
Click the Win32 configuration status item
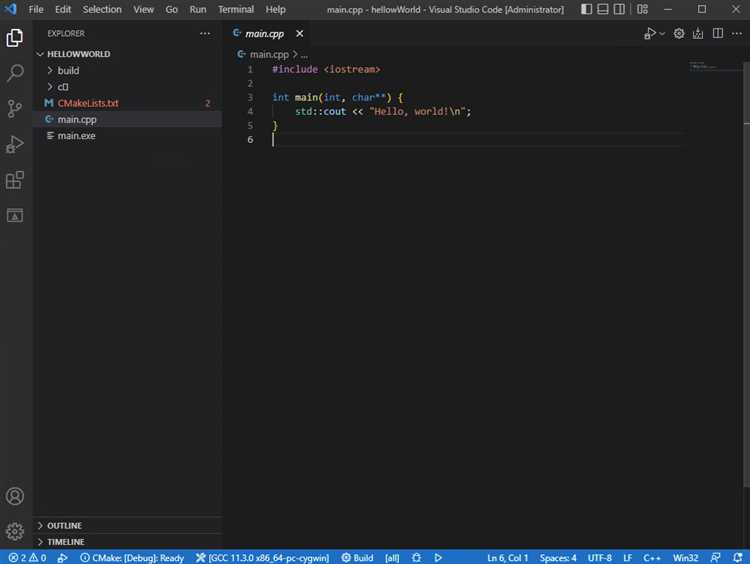(x=685, y=557)
